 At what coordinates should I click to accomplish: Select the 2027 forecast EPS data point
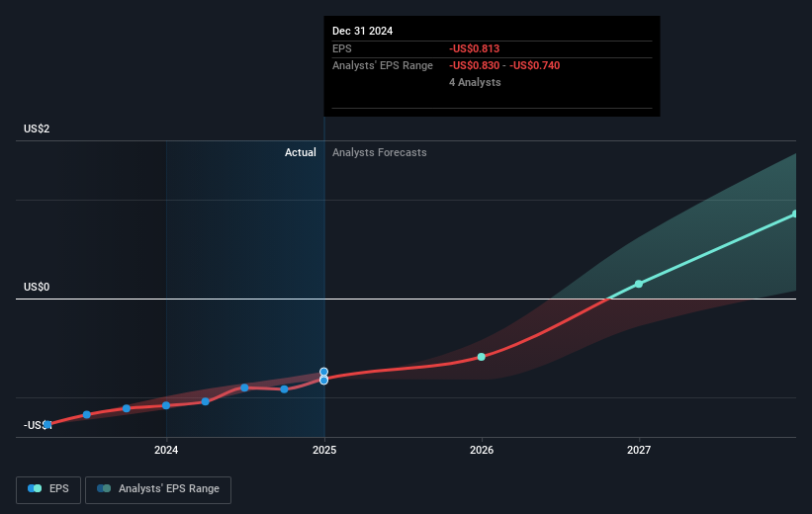tap(639, 284)
